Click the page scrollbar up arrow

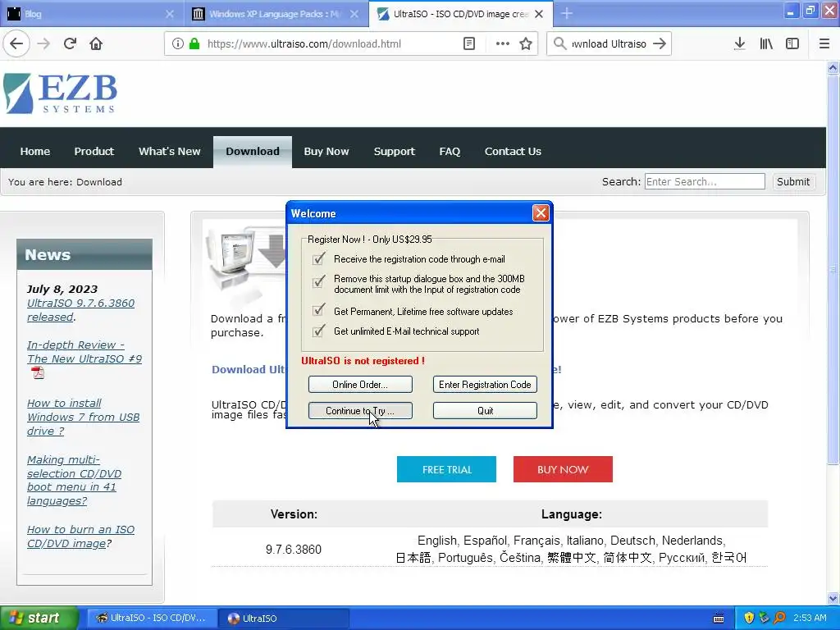tap(833, 67)
